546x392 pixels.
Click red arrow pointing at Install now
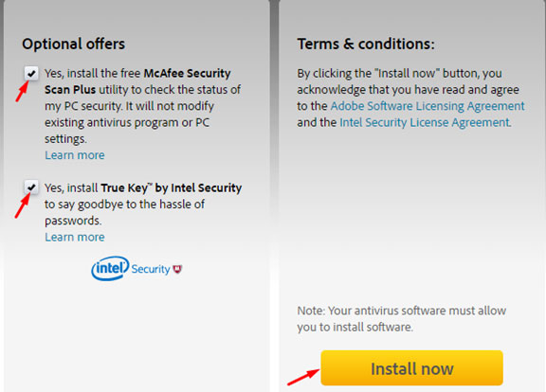(303, 377)
